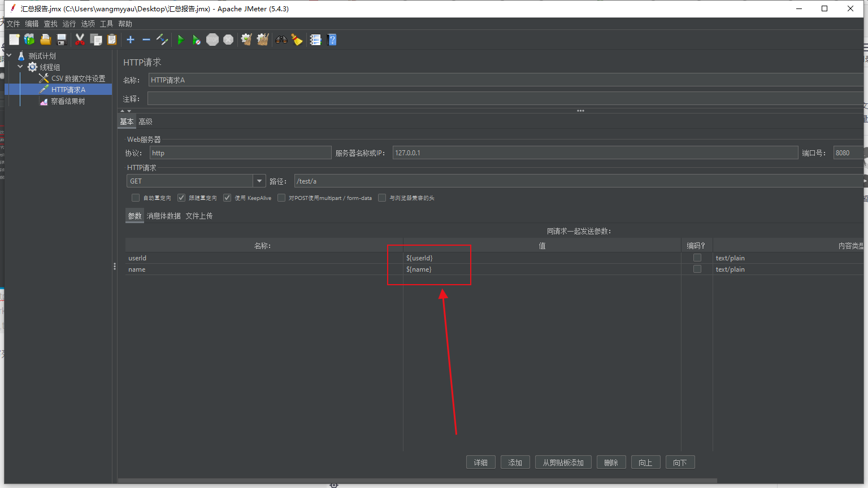Screen dimensions: 868x488
Task: Click the Cut scissors icon
Action: [80, 40]
